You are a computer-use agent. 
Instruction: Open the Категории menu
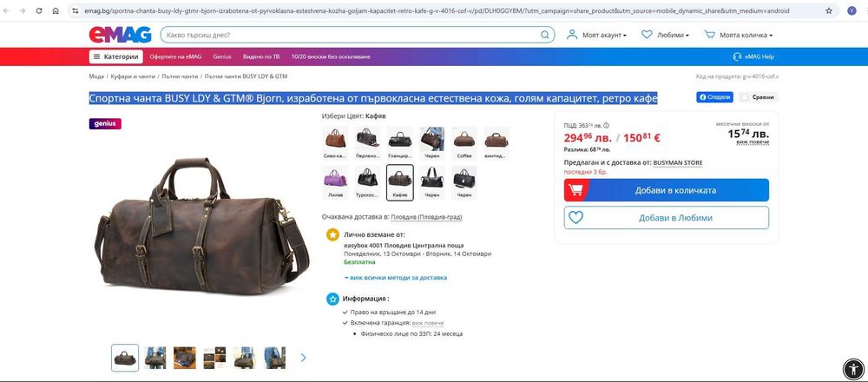click(x=115, y=56)
